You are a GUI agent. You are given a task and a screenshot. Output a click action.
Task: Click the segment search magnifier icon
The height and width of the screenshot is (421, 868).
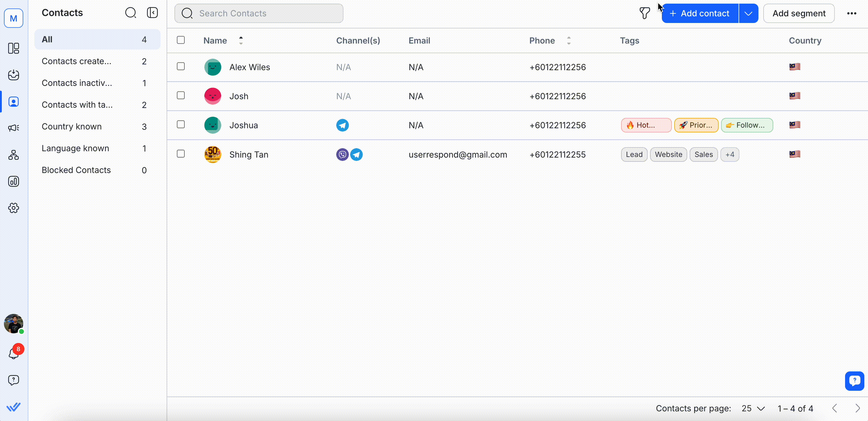(x=130, y=13)
